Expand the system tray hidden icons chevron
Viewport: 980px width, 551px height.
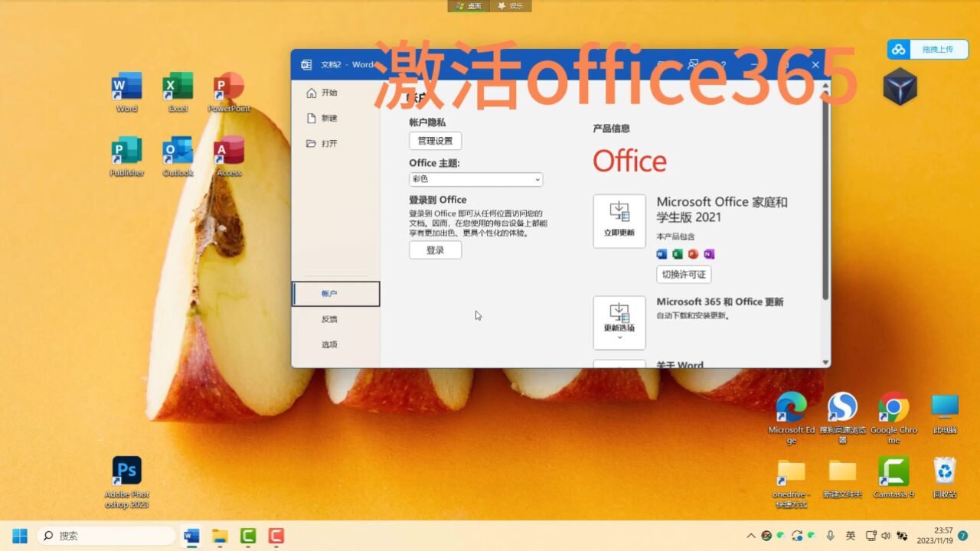(751, 536)
